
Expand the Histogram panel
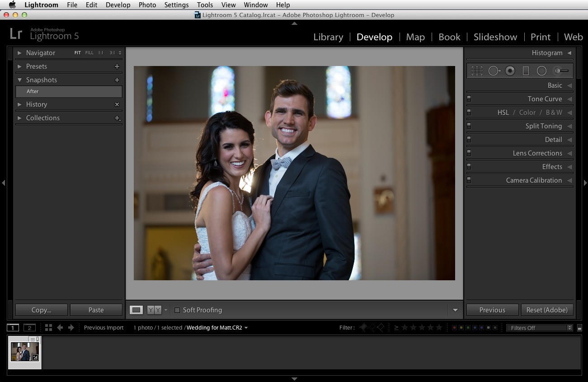pos(569,53)
